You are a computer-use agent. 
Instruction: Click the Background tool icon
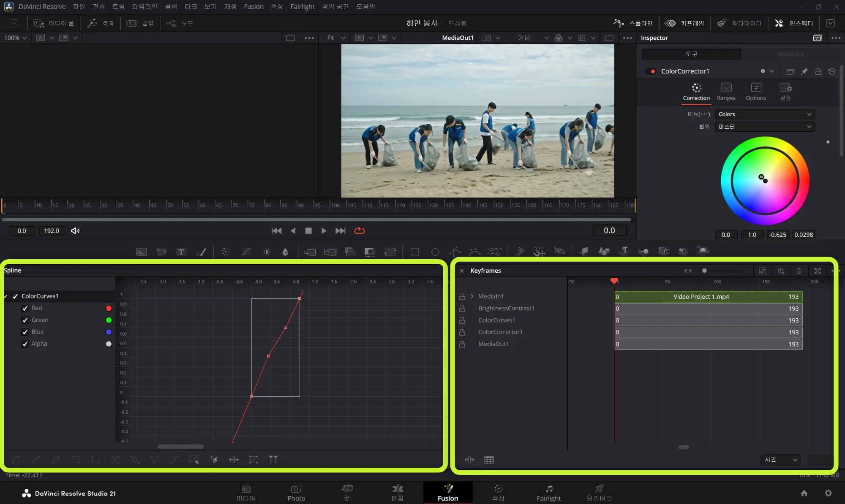(x=142, y=252)
